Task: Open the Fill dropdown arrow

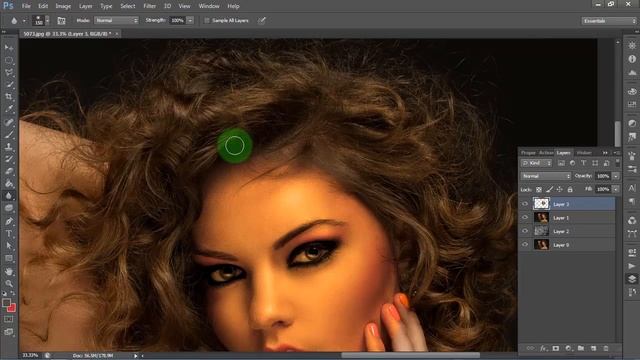Action: (616, 189)
